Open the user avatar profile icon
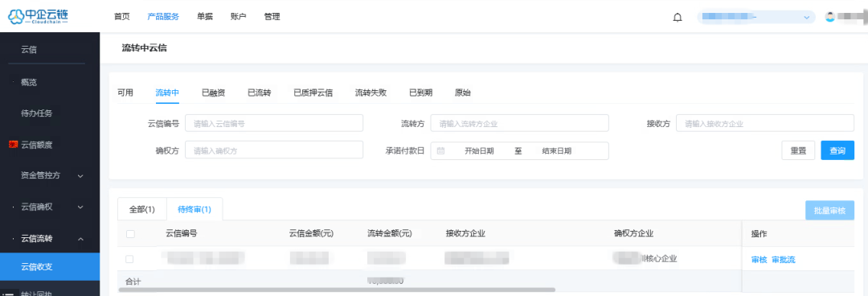The height and width of the screenshot is (296, 868). click(x=829, y=17)
